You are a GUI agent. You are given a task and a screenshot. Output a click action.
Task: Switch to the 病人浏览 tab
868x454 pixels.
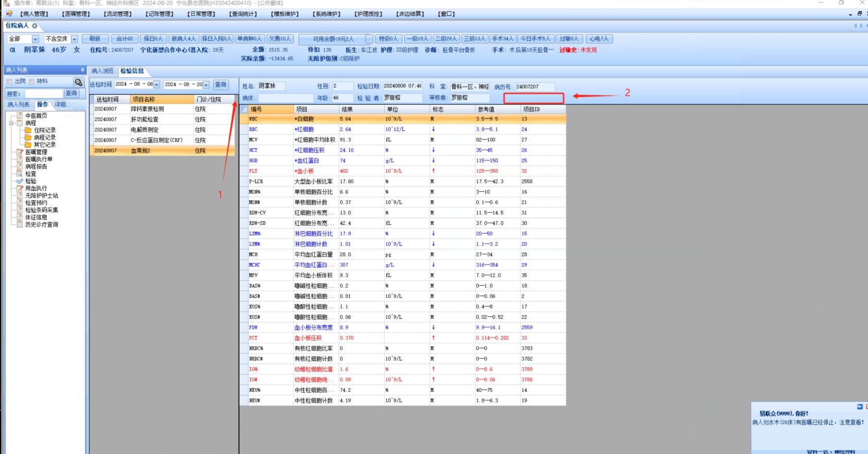pyautogui.click(x=103, y=71)
